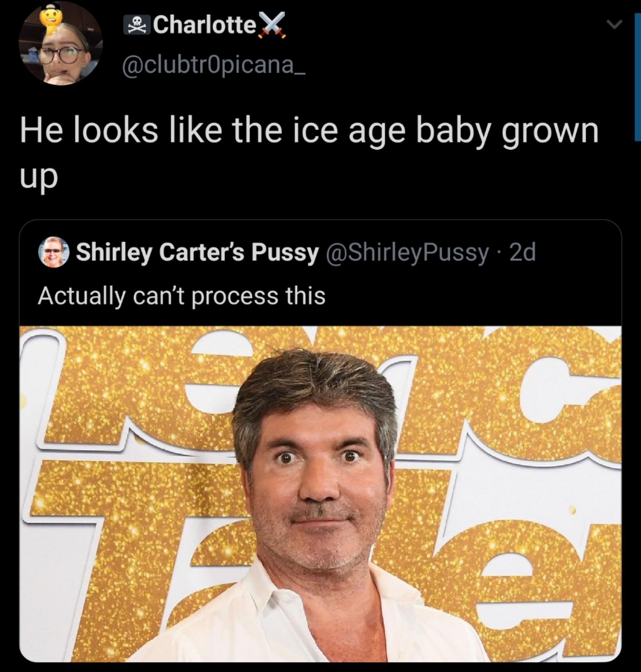641x672 pixels.
Task: Click the word "up" in the tweet
Action: click(x=39, y=177)
